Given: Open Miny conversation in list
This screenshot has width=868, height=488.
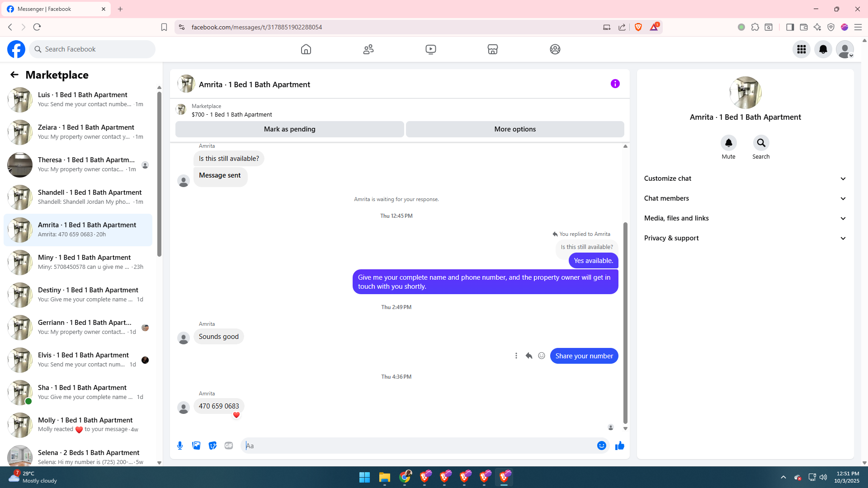Looking at the screenshot, I should tap(78, 263).
